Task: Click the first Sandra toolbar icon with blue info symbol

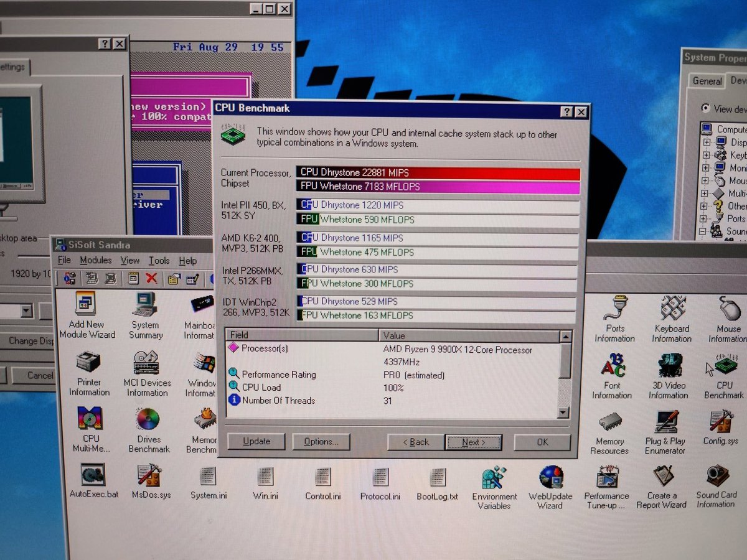Action: (x=69, y=278)
